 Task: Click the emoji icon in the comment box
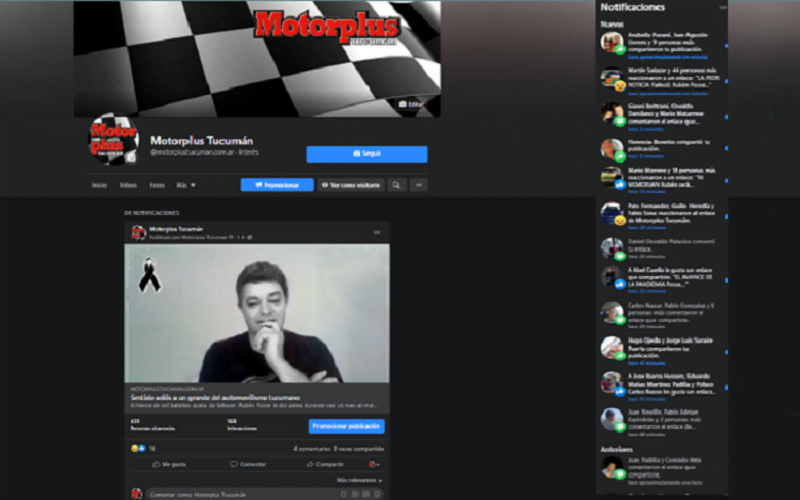343,494
